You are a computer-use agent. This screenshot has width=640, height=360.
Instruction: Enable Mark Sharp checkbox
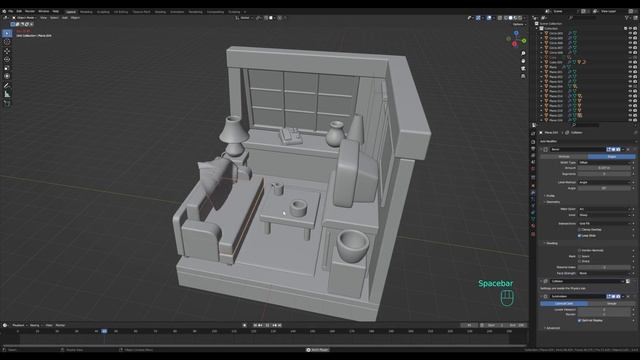click(579, 261)
